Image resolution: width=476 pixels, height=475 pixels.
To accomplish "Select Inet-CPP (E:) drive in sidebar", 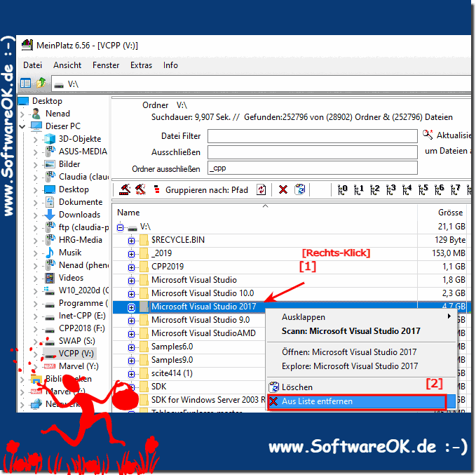I will pyautogui.click(x=82, y=316).
